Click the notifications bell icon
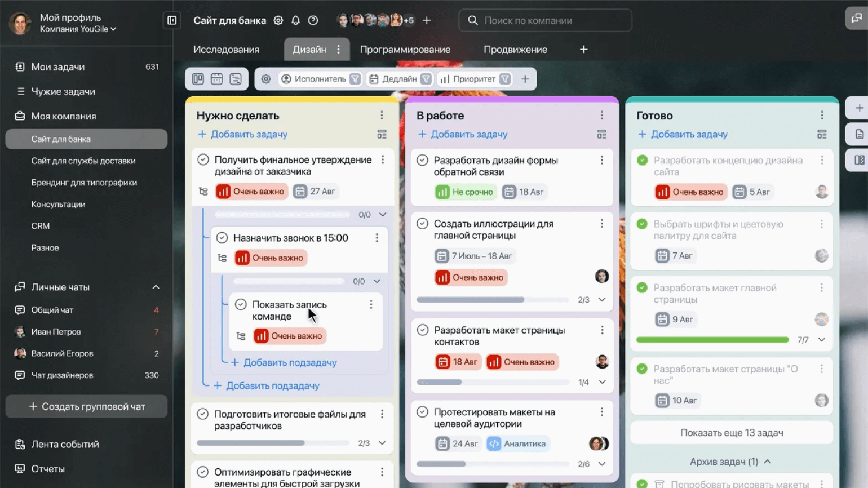This screenshot has height=488, width=868. coord(295,21)
